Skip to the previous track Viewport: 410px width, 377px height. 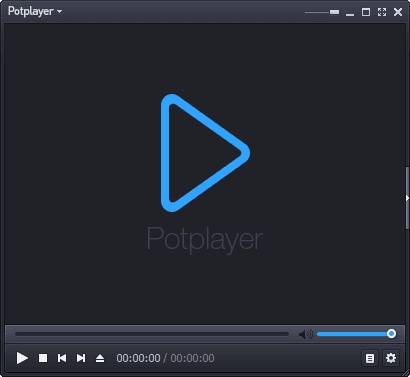(62, 358)
